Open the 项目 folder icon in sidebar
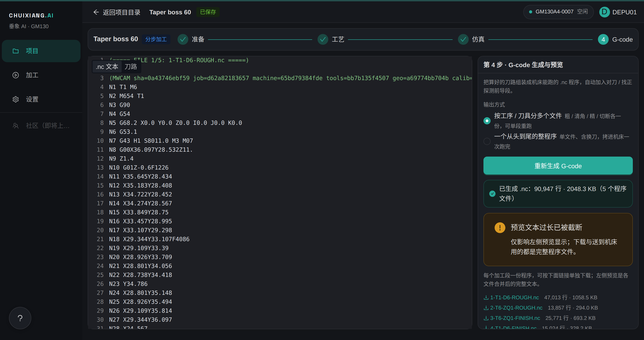This screenshot has width=644, height=340. pos(15,51)
